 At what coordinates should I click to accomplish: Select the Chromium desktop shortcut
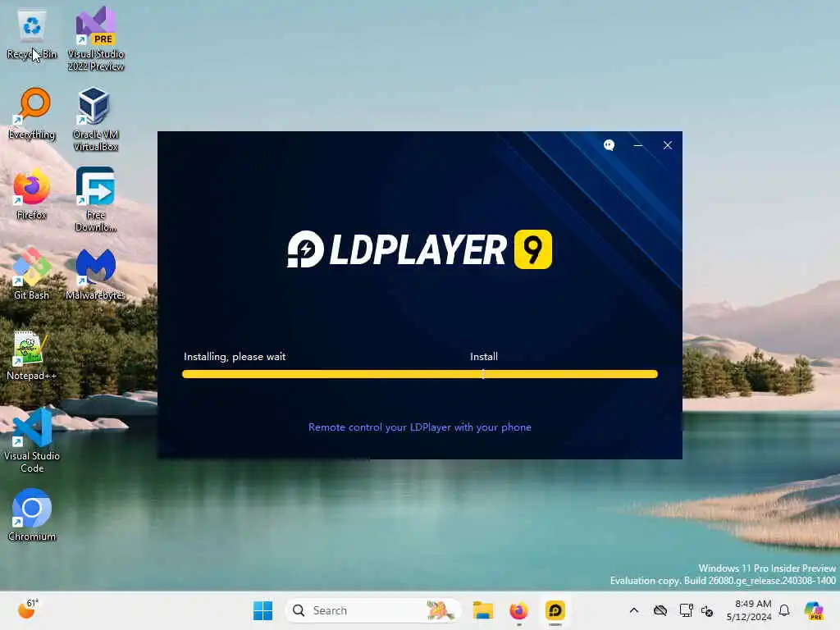[x=32, y=515]
